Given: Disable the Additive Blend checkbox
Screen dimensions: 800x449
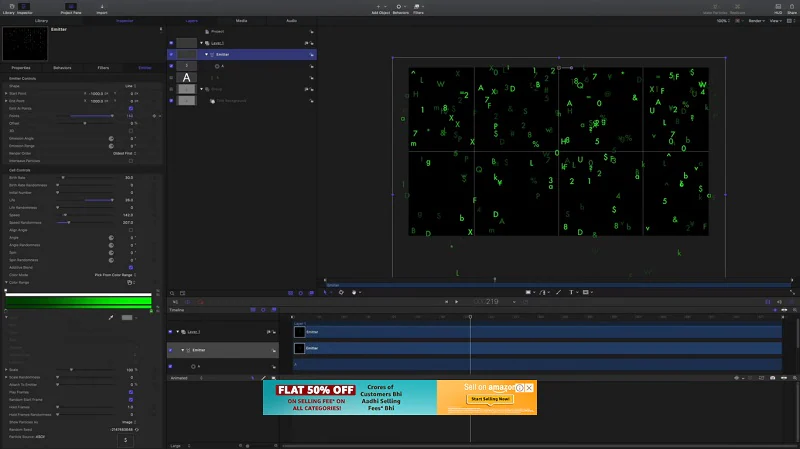Looking at the screenshot, I should [x=131, y=267].
